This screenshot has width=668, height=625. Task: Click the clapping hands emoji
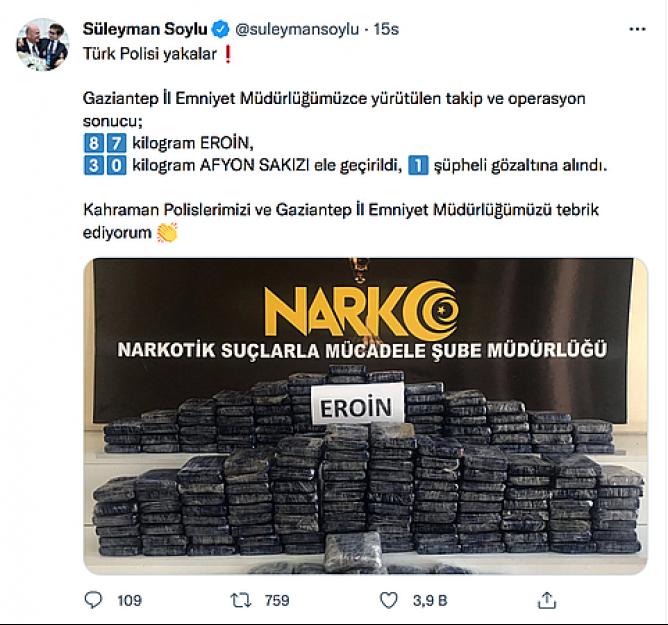pos(167,233)
